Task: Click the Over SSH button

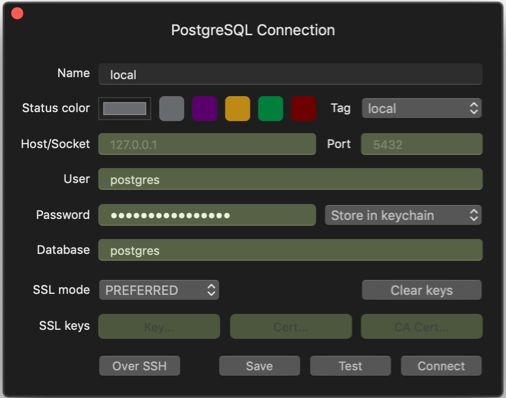Action: click(x=139, y=366)
